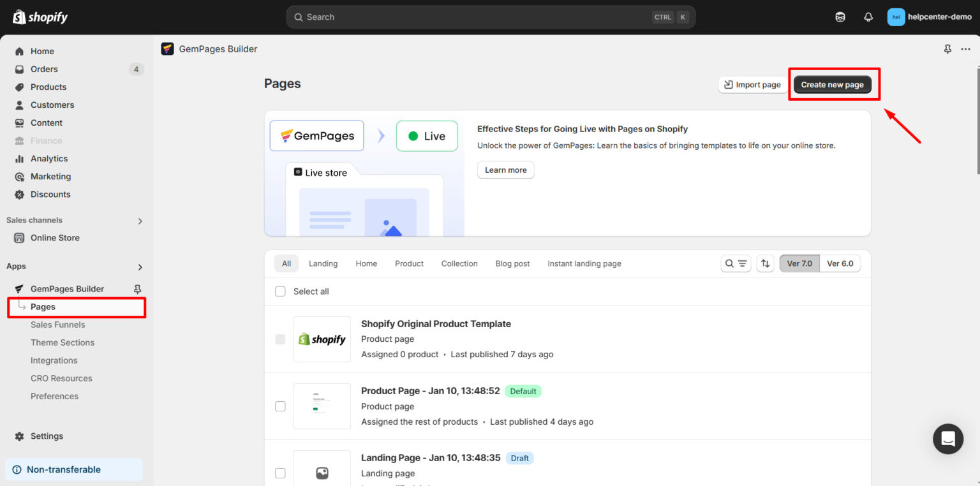Click the Analytics sidebar icon
The width and height of the screenshot is (980, 486).
(19, 158)
